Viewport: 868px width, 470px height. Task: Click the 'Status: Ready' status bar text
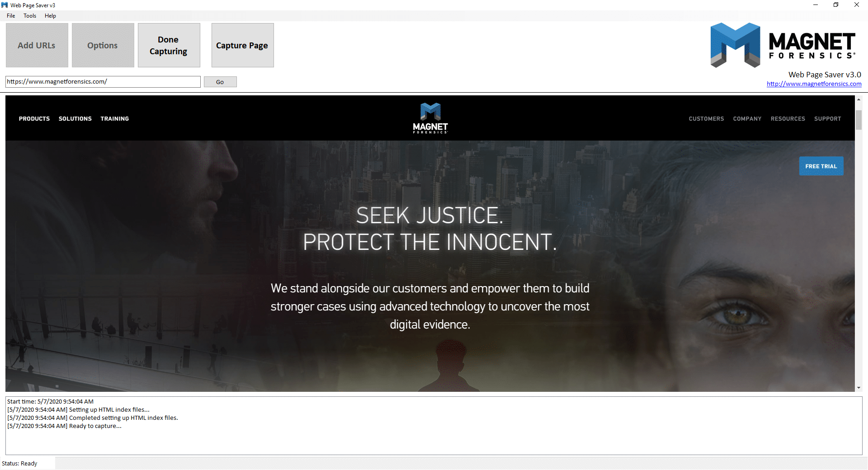coord(19,464)
